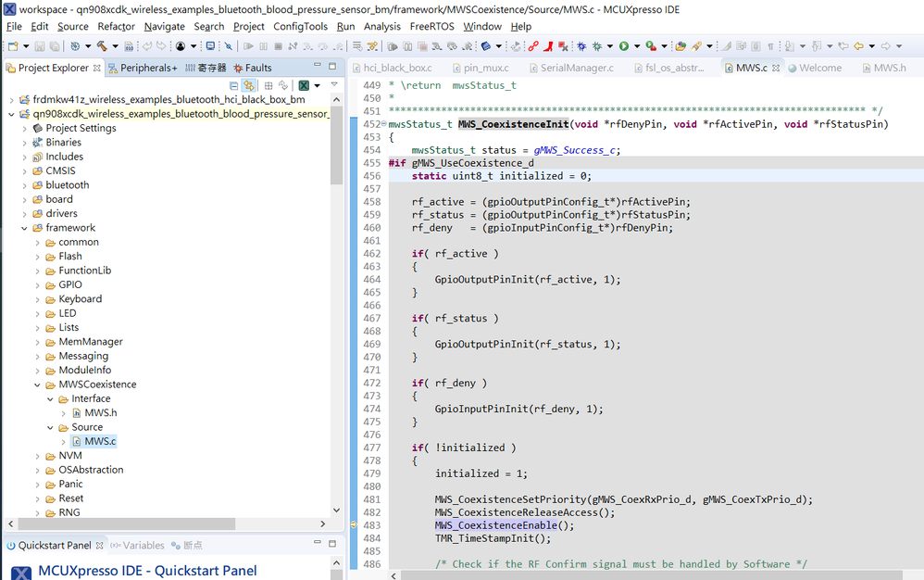
Task: Click the Resume debug icon
Action: click(x=248, y=46)
